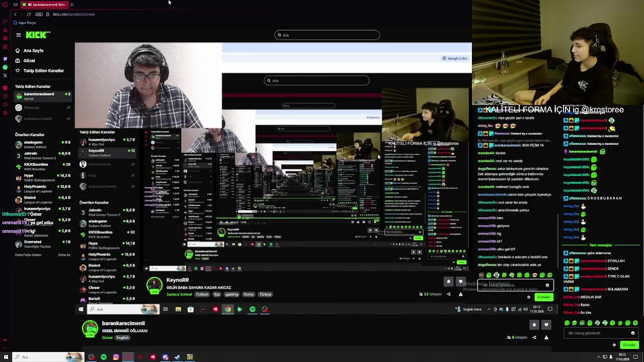Open WhatsApp in the Opera sidebar

[x=5, y=67]
